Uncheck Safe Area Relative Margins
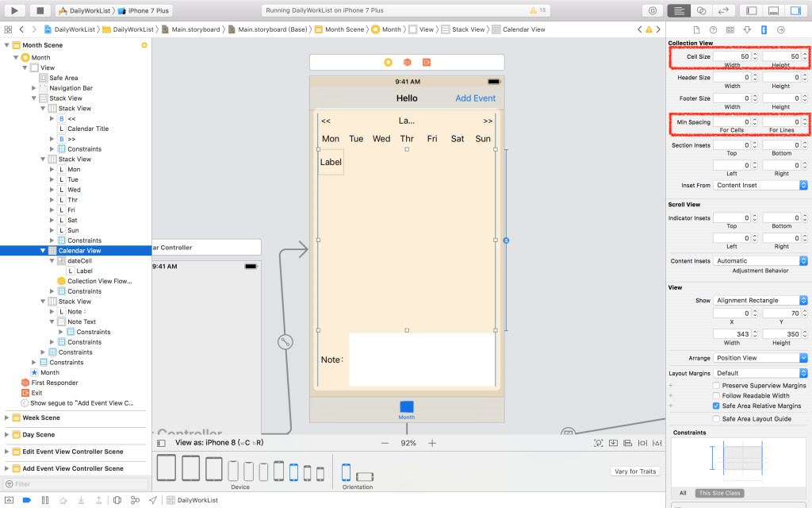812x508 pixels. [x=716, y=406]
